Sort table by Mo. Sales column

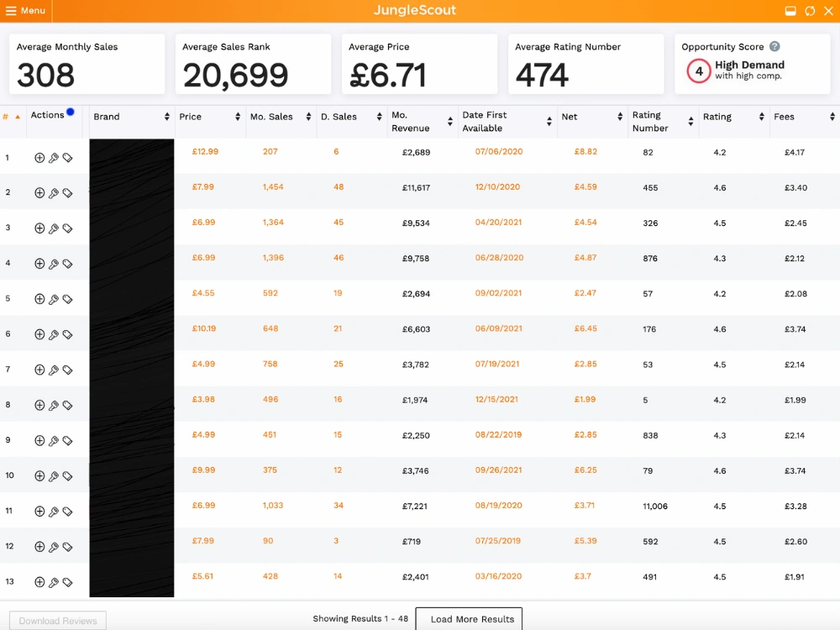pyautogui.click(x=308, y=117)
